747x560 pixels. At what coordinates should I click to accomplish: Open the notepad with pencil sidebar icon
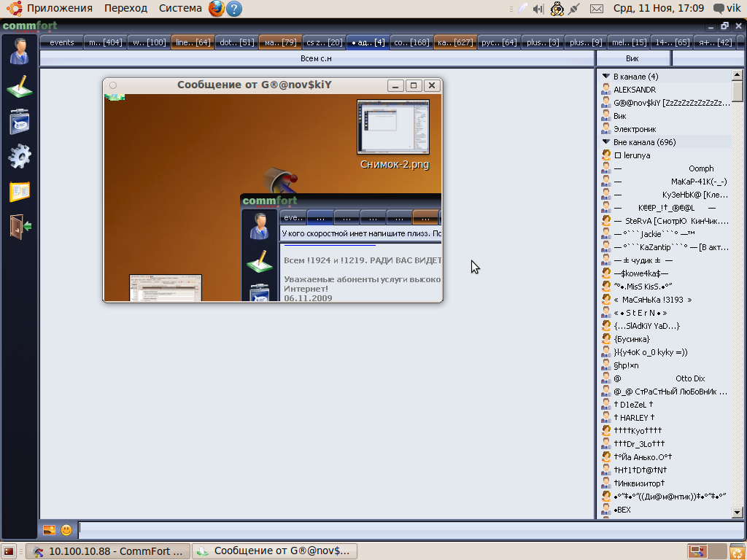(19, 87)
